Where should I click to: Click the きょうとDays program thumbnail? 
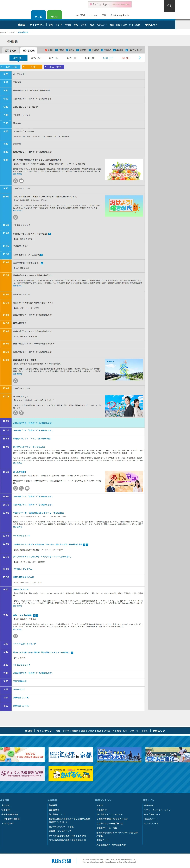tap(124, 406)
